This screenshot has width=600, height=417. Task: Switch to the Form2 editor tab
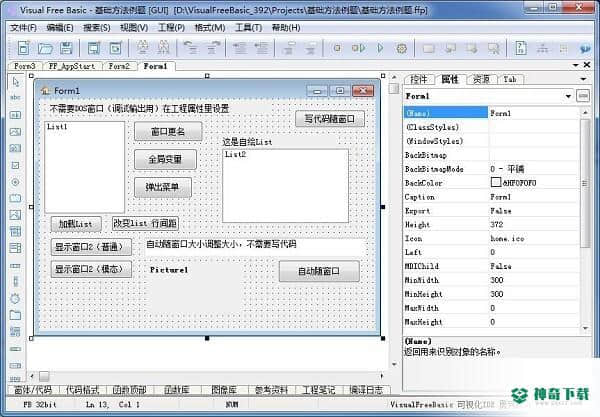(x=119, y=66)
